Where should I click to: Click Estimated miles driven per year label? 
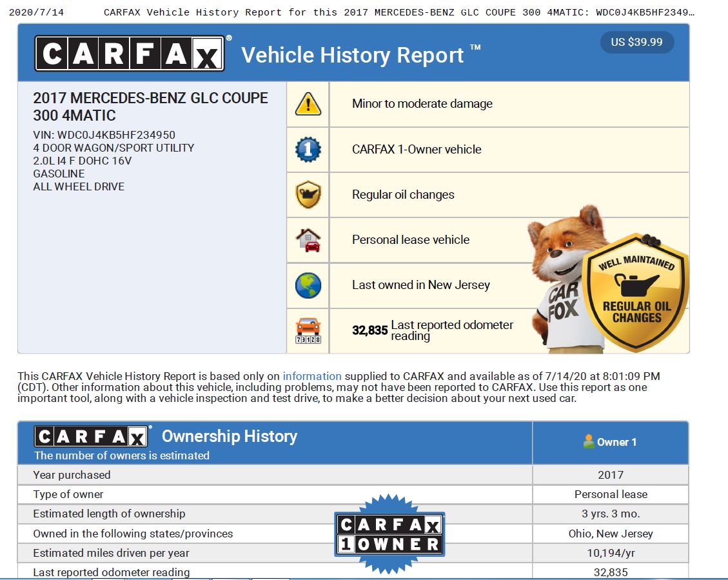(111, 553)
